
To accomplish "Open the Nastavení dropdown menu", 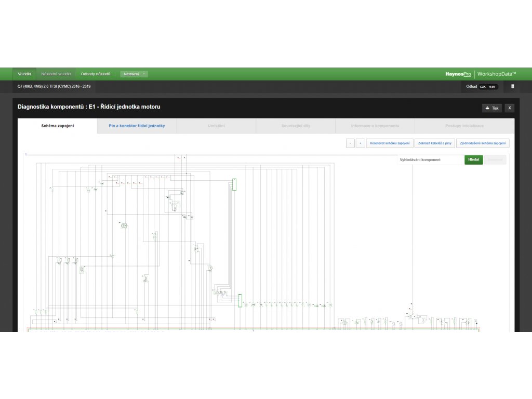I will pos(134,74).
